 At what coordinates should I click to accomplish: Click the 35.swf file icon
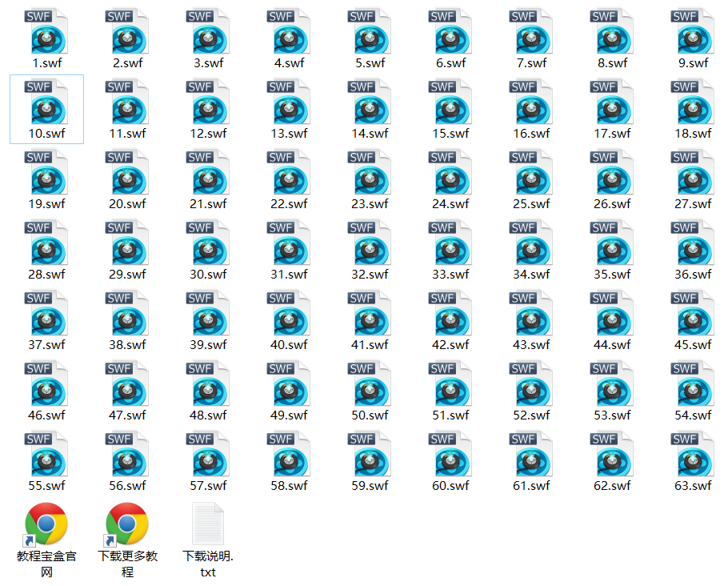click(612, 242)
